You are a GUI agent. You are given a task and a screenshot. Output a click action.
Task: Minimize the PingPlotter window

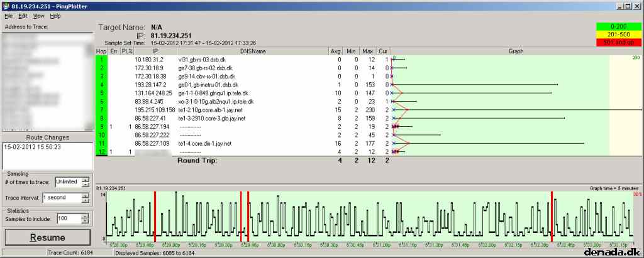[x=621, y=6]
